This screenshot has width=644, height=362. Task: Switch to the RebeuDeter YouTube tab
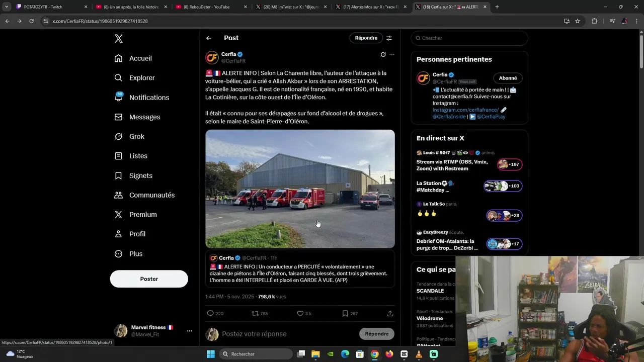click(x=210, y=7)
